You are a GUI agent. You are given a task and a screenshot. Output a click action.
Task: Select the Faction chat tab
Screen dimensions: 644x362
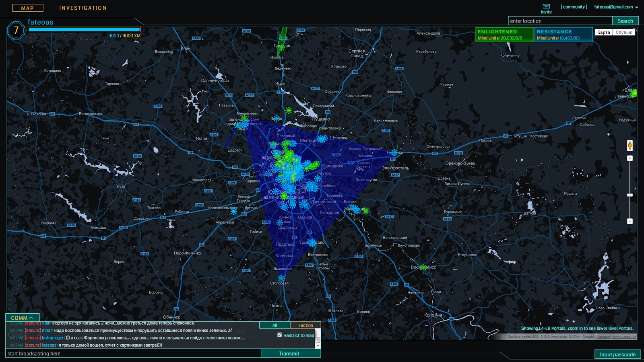click(305, 325)
